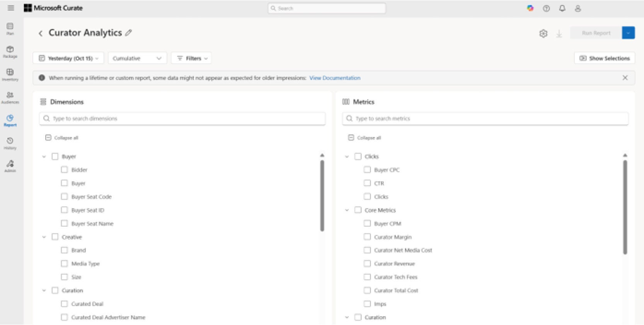Check the Curator Tech Fees metric
The image size is (644, 325).
click(367, 277)
